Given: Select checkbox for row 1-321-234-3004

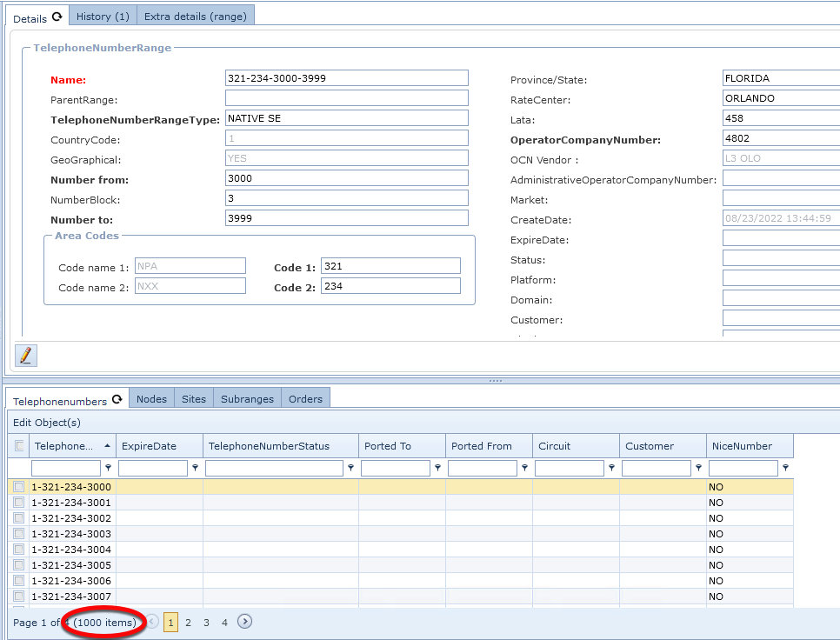Looking at the screenshot, I should tap(19, 550).
